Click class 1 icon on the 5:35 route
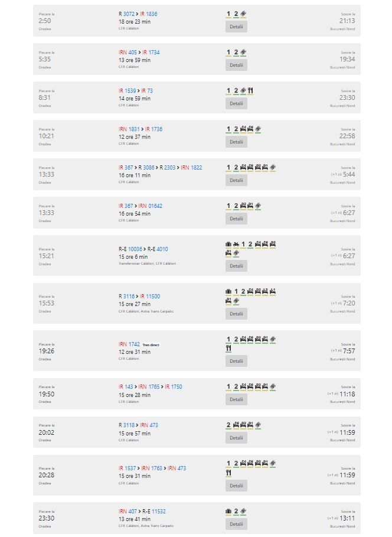 (228, 53)
